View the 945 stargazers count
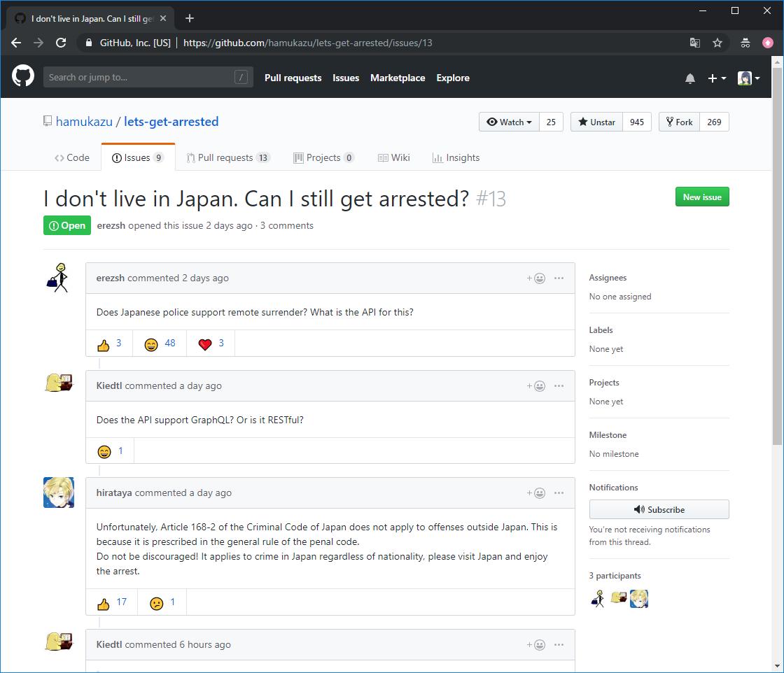The width and height of the screenshot is (784, 673). (x=637, y=122)
